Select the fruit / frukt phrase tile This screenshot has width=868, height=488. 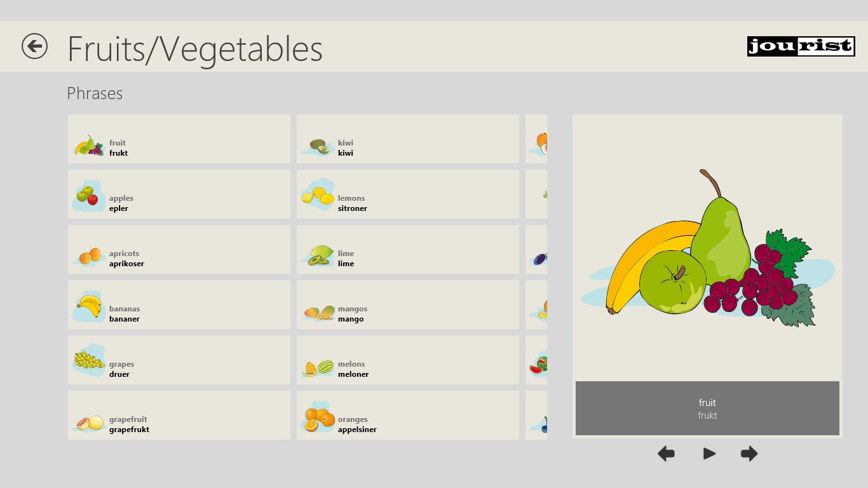[x=179, y=139]
